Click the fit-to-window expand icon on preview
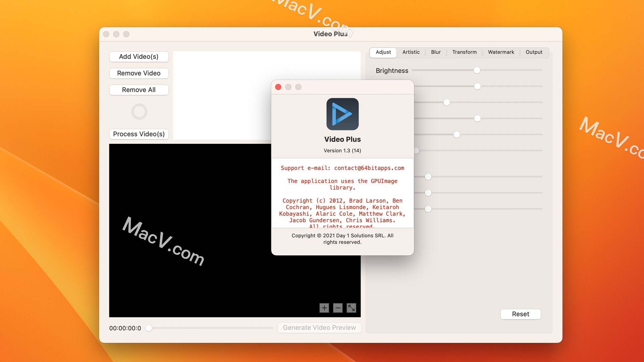 point(351,308)
